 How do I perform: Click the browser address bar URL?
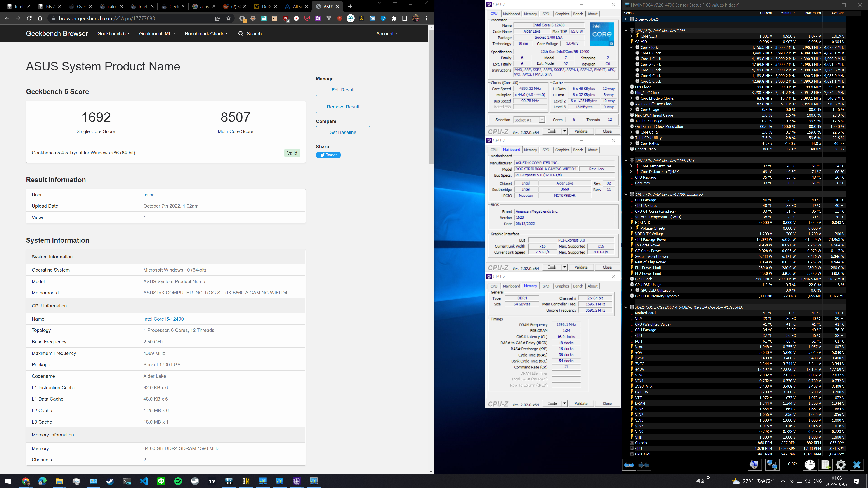pyautogui.click(x=107, y=19)
